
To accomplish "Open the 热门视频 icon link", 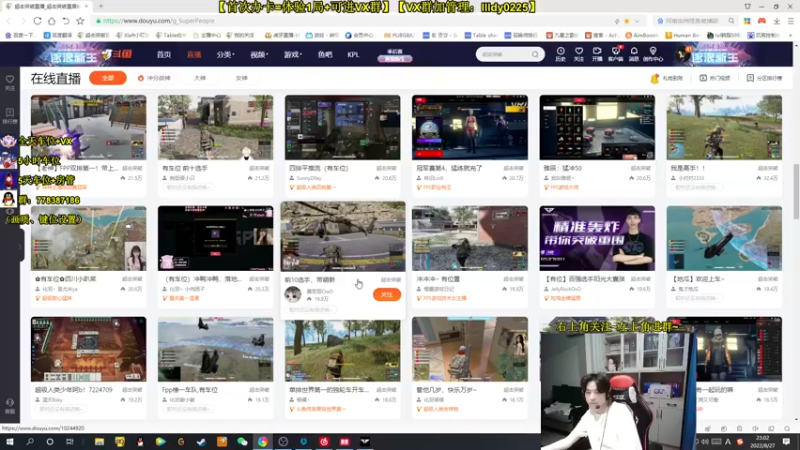I will point(714,78).
